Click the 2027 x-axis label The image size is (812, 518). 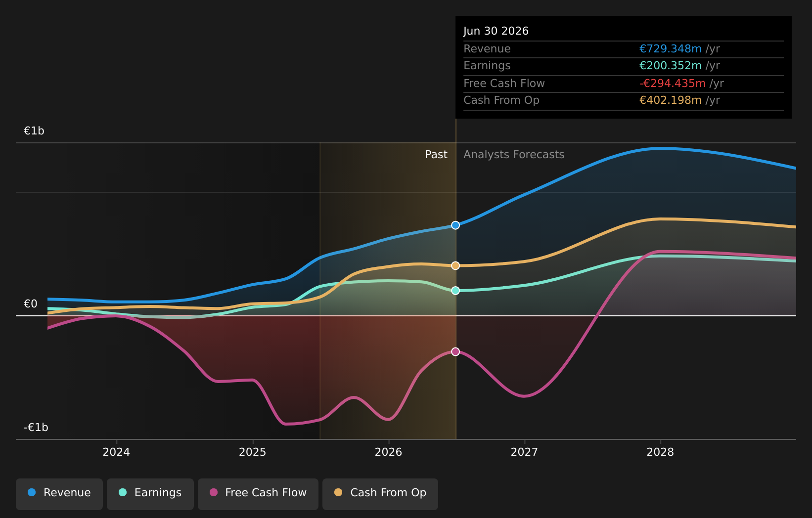tap(524, 452)
